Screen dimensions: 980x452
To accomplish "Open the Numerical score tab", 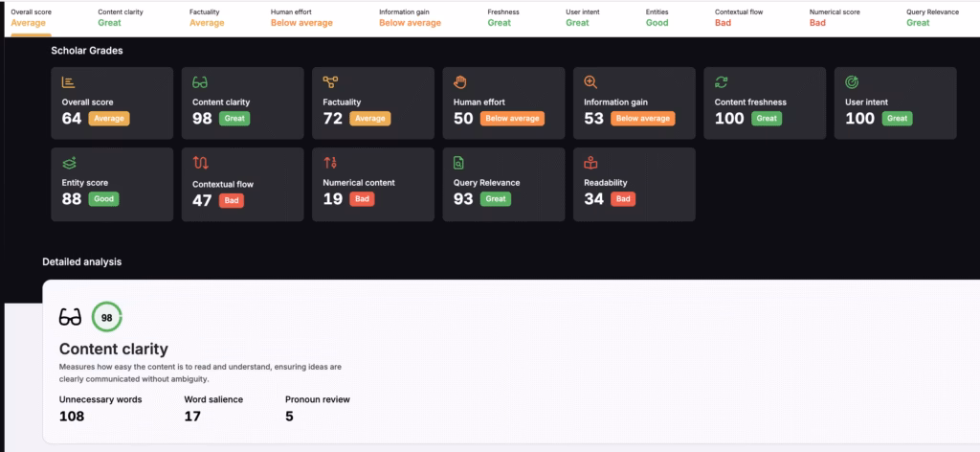I will [x=835, y=17].
